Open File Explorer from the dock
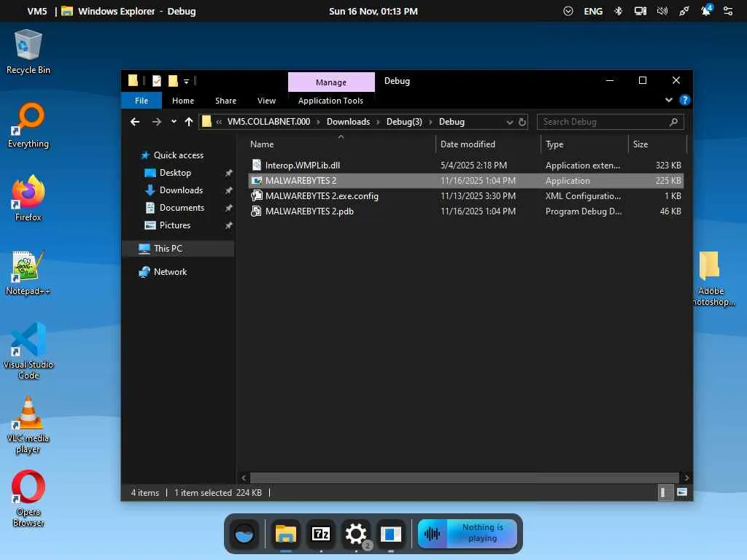The width and height of the screenshot is (747, 560). tap(286, 534)
